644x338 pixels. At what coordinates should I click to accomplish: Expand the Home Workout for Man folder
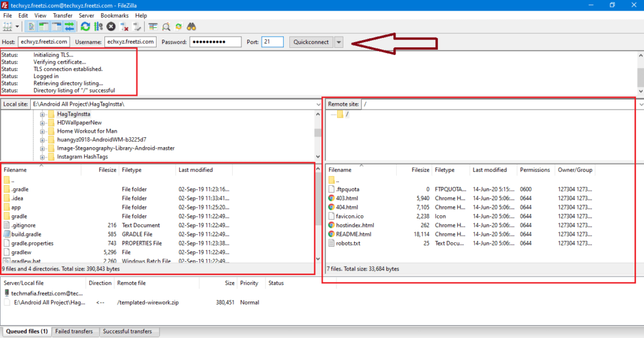42,132
